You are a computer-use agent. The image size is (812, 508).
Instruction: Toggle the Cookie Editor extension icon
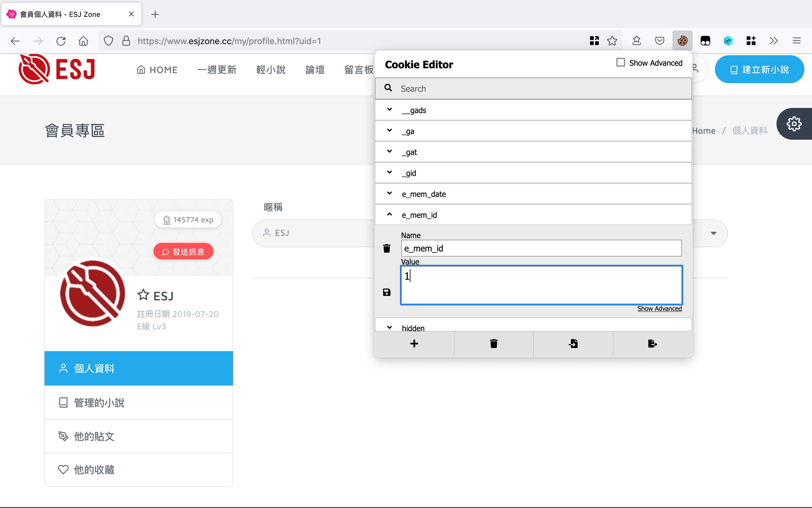click(682, 41)
